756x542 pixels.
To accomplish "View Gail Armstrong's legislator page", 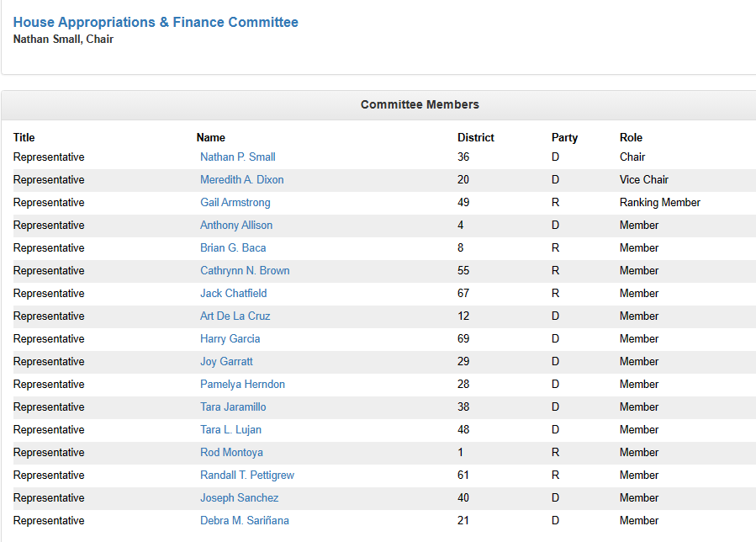I will click(235, 203).
